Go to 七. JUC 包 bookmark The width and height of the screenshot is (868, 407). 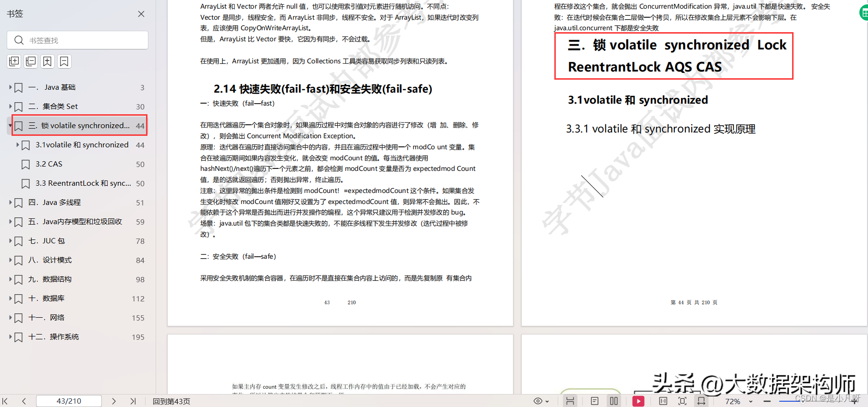click(x=47, y=241)
